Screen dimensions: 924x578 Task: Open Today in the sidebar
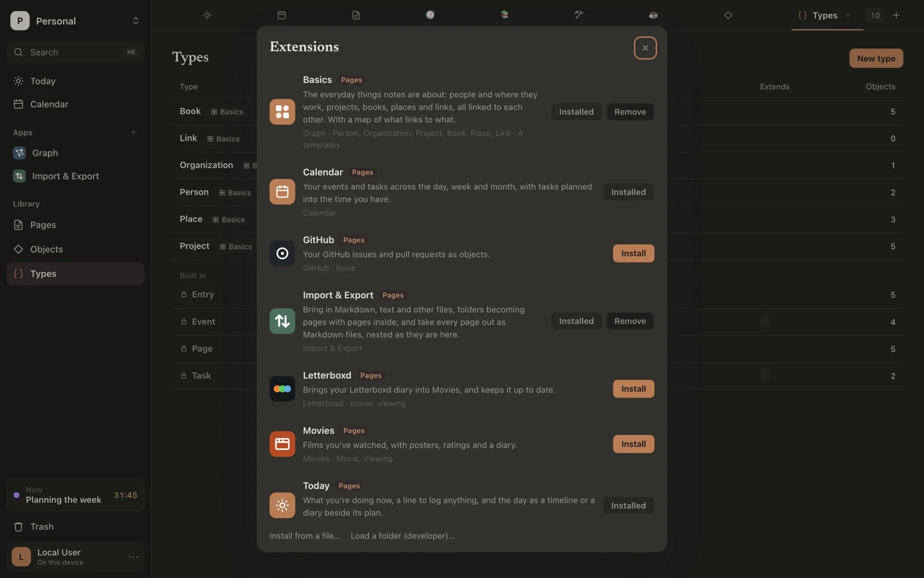76,81
